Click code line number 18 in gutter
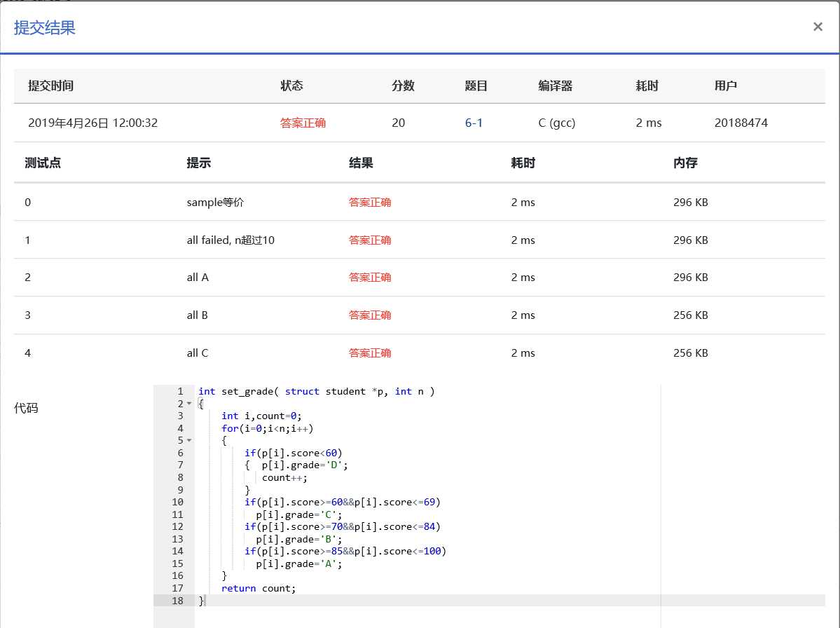The width and height of the screenshot is (840, 628). point(177,601)
